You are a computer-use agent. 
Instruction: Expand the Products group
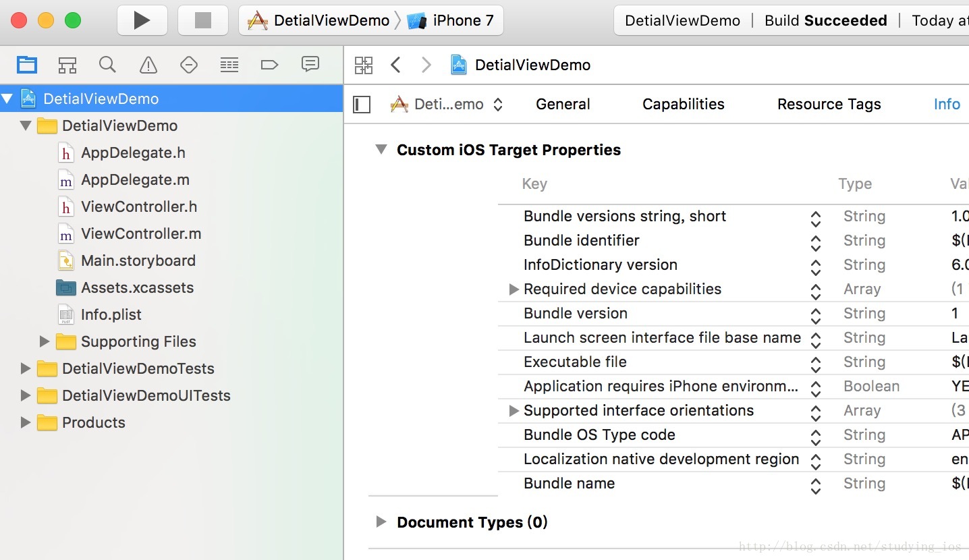point(26,422)
